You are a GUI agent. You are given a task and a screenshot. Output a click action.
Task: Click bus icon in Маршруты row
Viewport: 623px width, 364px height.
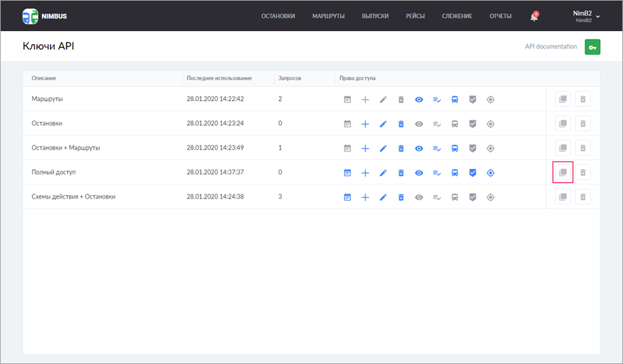[455, 100]
